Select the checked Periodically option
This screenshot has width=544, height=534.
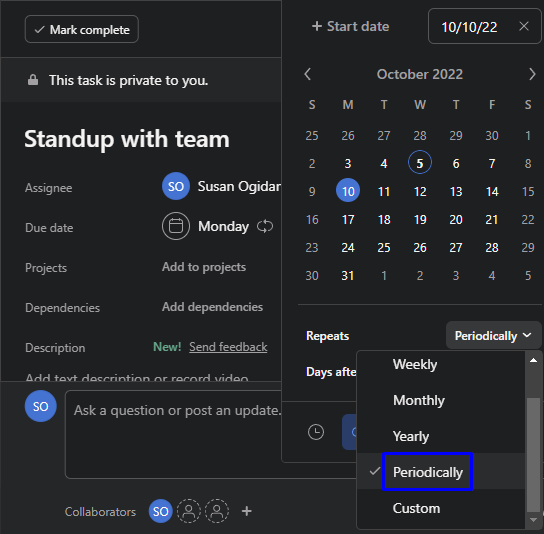(x=427, y=472)
